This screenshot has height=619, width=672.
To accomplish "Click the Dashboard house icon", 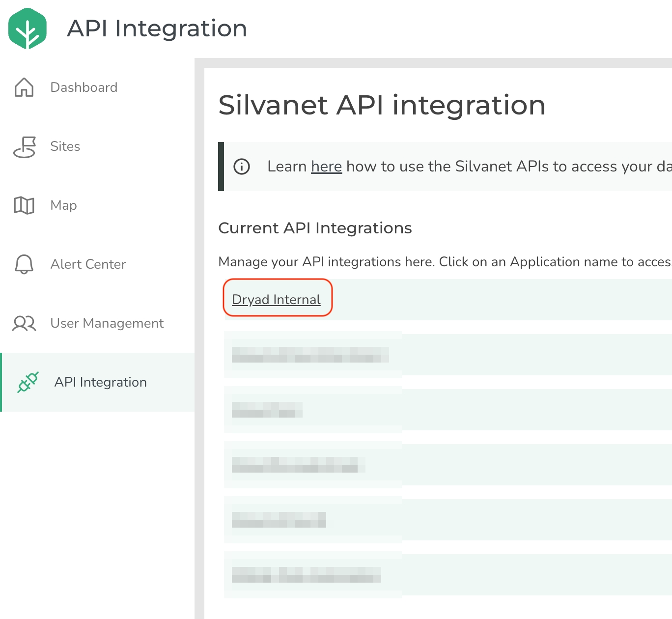I will [24, 87].
